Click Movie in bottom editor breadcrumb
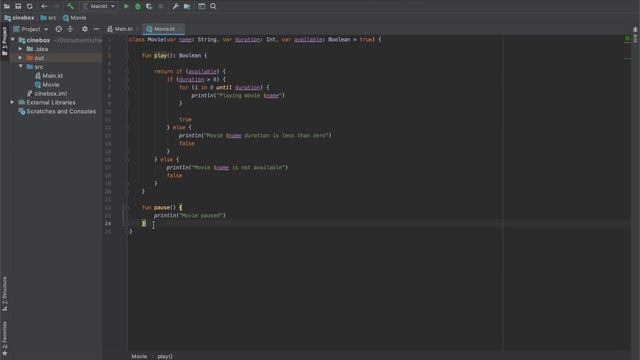Viewport: 640px width, 360px height. click(139, 356)
